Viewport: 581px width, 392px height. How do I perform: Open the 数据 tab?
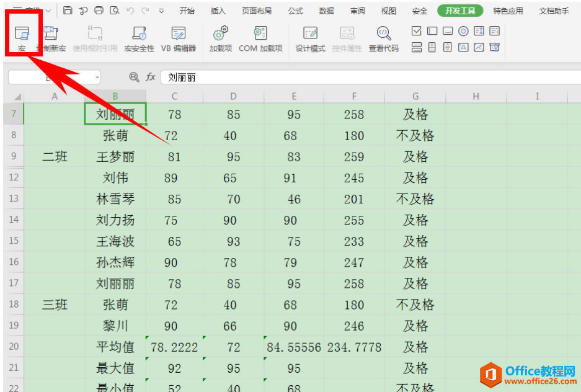tap(326, 11)
